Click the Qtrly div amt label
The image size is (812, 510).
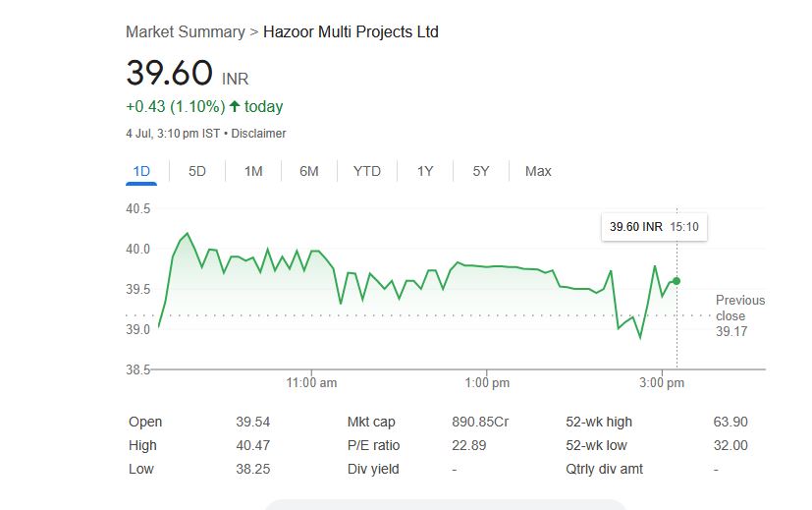click(x=604, y=469)
